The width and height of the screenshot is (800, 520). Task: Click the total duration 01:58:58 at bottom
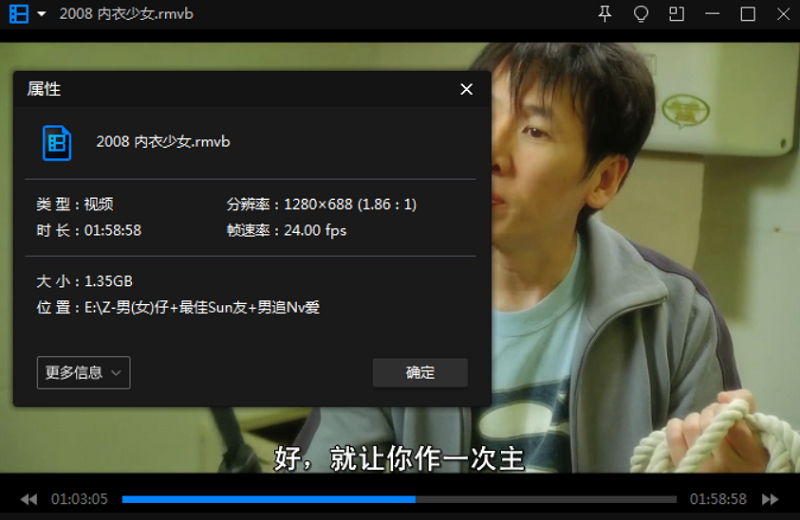(x=718, y=499)
